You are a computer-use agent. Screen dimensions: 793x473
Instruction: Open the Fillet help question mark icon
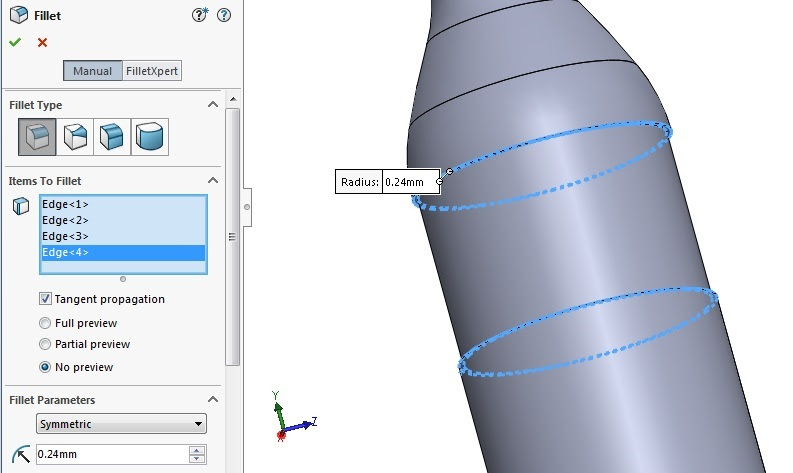[224, 15]
